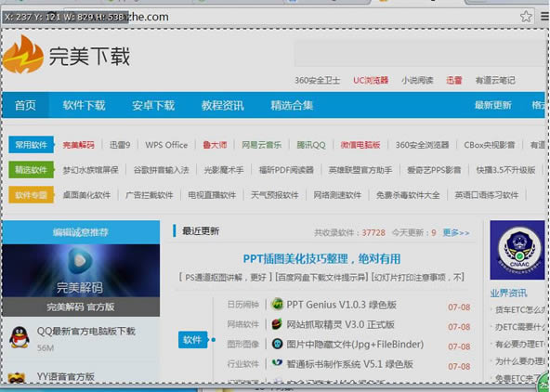Open the browser menu icon
Viewport: 550px width, 392px height.
[x=544, y=17]
